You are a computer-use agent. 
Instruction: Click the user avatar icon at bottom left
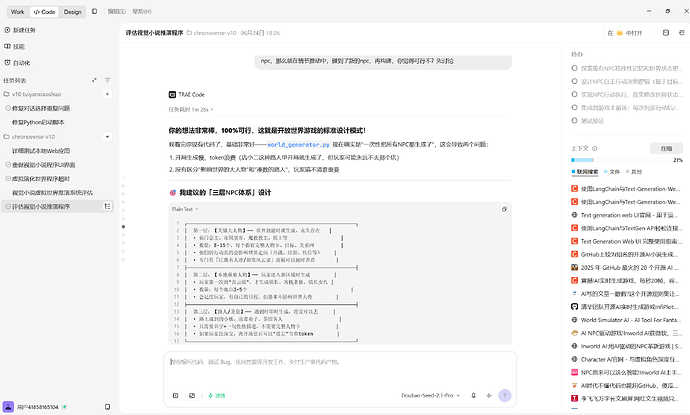click(8, 407)
